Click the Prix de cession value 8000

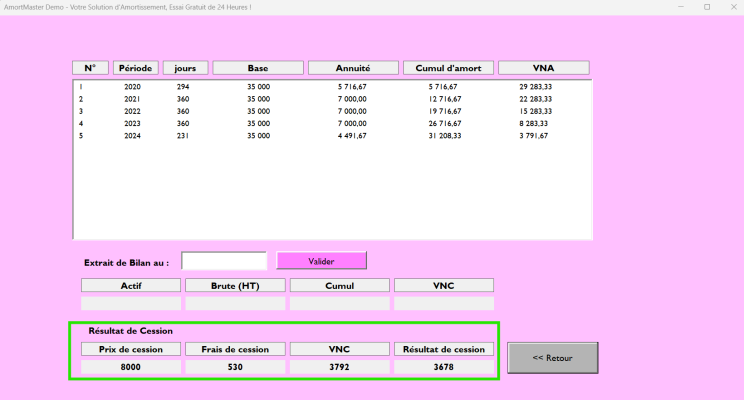[x=131, y=367]
